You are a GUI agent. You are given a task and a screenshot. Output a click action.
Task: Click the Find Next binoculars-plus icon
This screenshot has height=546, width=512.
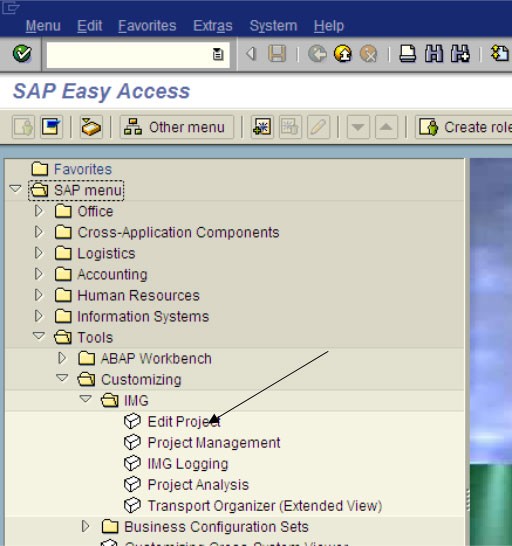click(460, 54)
